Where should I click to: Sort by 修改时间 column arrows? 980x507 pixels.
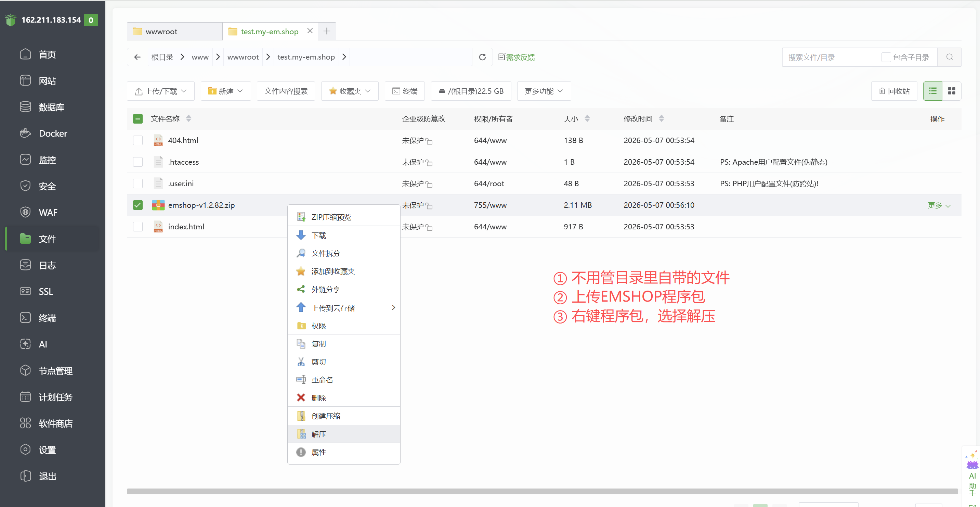tap(662, 118)
